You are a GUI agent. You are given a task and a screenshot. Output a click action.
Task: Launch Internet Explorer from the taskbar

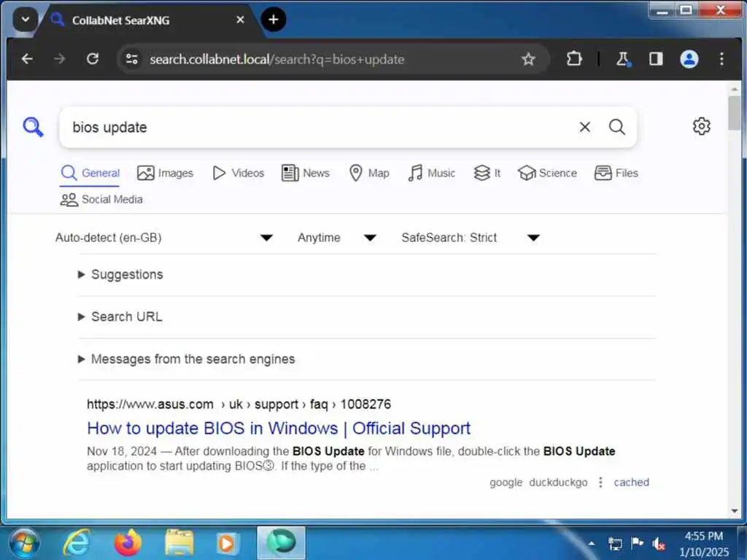click(x=77, y=542)
